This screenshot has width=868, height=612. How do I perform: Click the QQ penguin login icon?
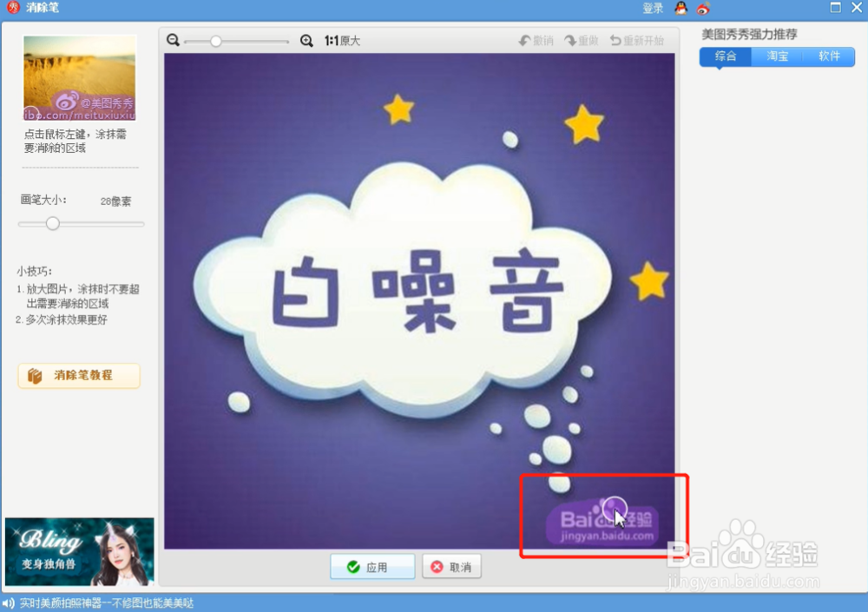click(x=681, y=8)
